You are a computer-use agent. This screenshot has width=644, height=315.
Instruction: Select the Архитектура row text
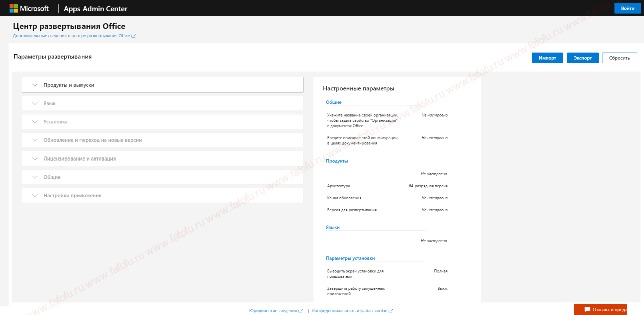click(339, 186)
